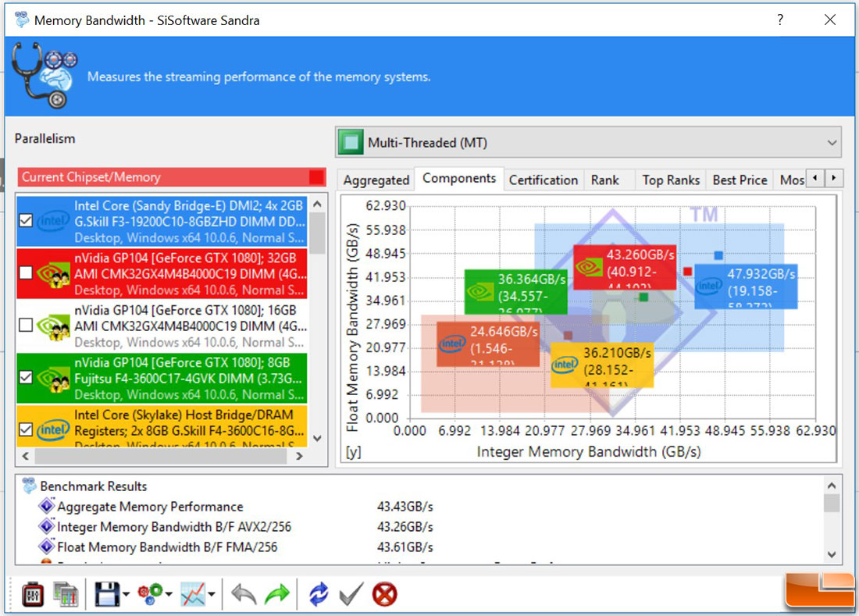
Task: Click the help question mark in title bar
Action: [780, 20]
